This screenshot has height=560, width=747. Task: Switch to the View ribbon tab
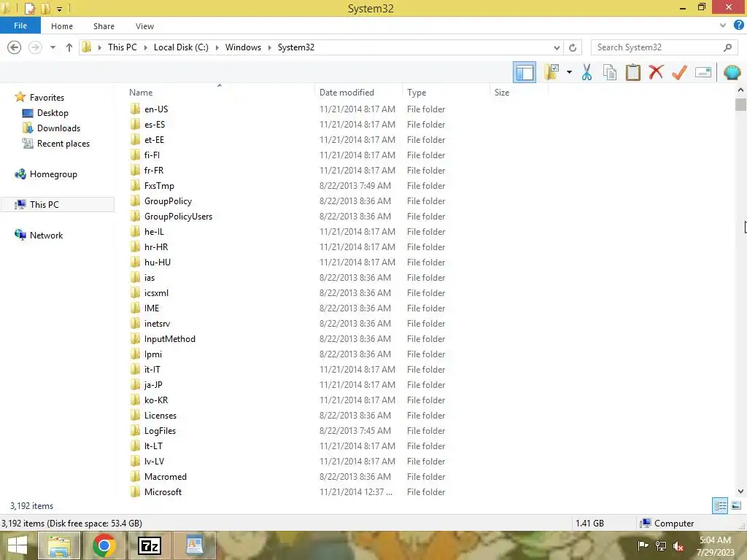click(x=145, y=26)
